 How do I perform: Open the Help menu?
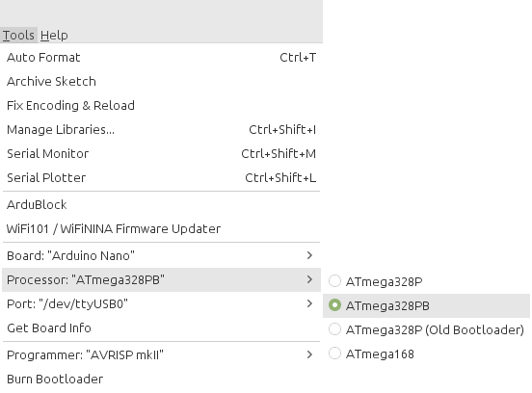tap(54, 36)
